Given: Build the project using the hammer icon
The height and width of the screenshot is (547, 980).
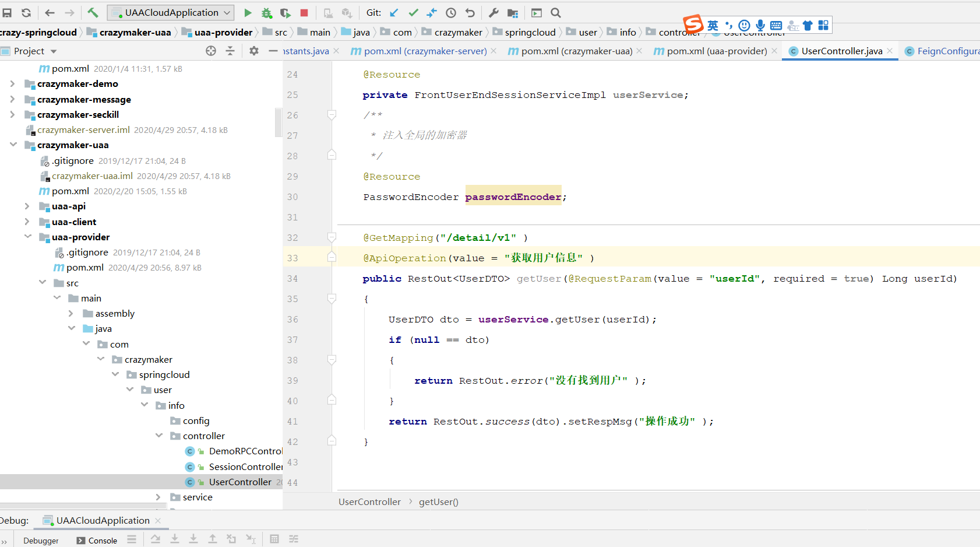Looking at the screenshot, I should (x=93, y=13).
